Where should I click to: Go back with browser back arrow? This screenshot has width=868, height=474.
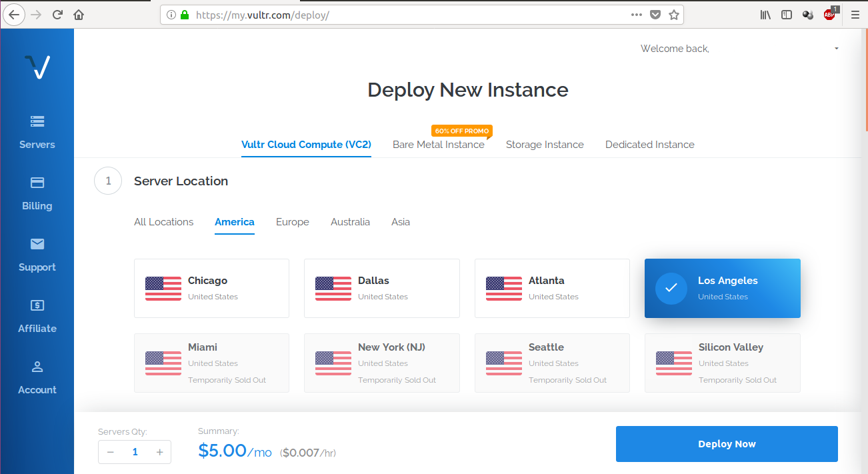(14, 14)
